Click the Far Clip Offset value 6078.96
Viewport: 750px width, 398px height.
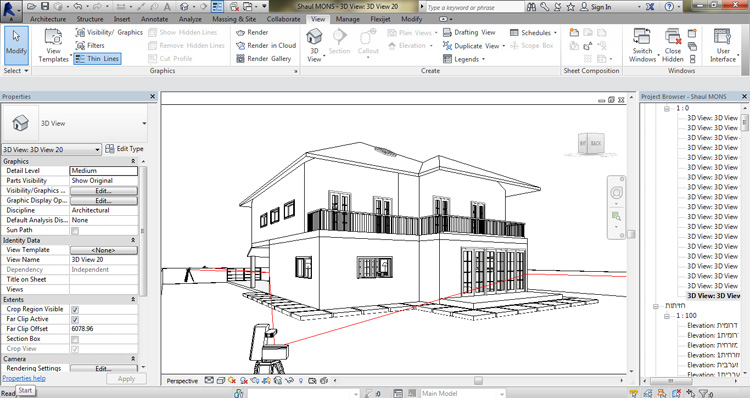click(104, 329)
